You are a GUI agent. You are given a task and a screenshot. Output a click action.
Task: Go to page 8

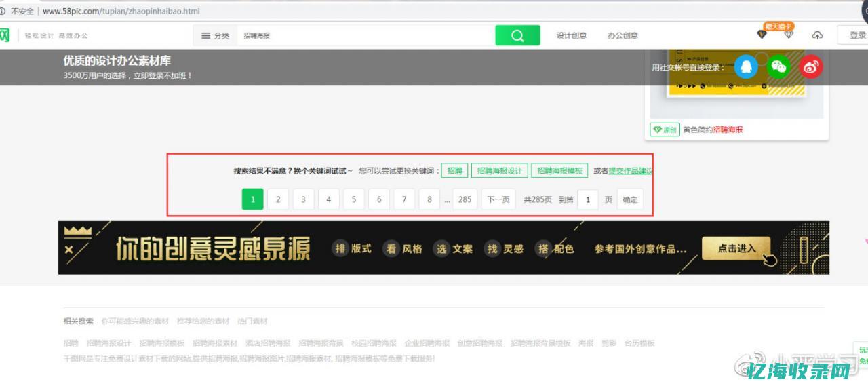pyautogui.click(x=429, y=199)
